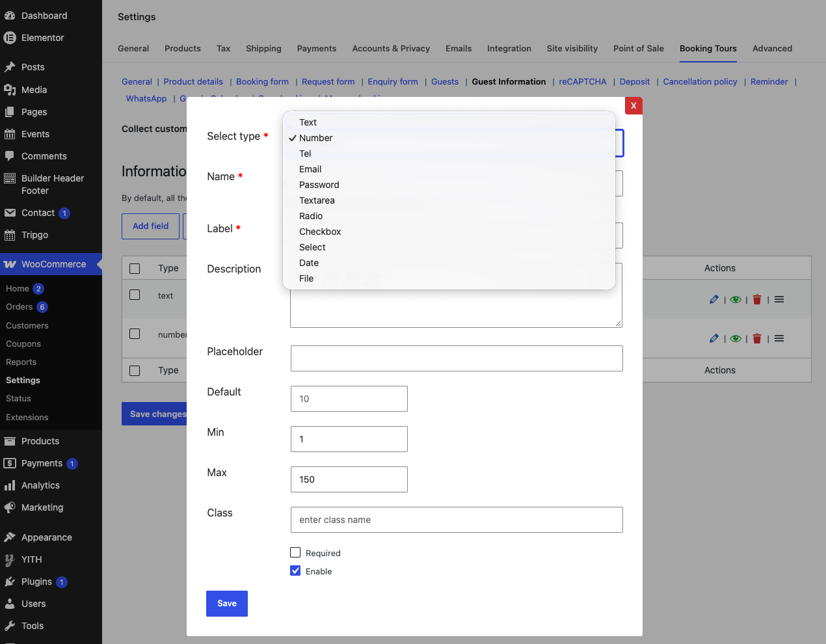Click the Contact envelope icon

[x=10, y=213]
